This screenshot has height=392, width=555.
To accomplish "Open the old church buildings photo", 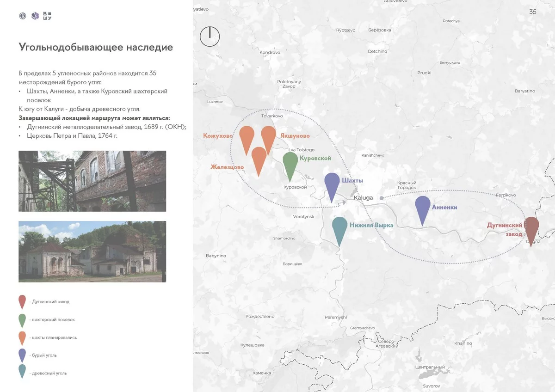I will point(92,251).
